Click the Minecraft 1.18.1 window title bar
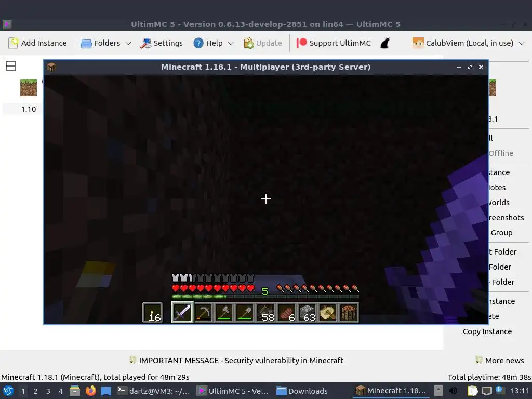This screenshot has height=399, width=532. click(265, 67)
